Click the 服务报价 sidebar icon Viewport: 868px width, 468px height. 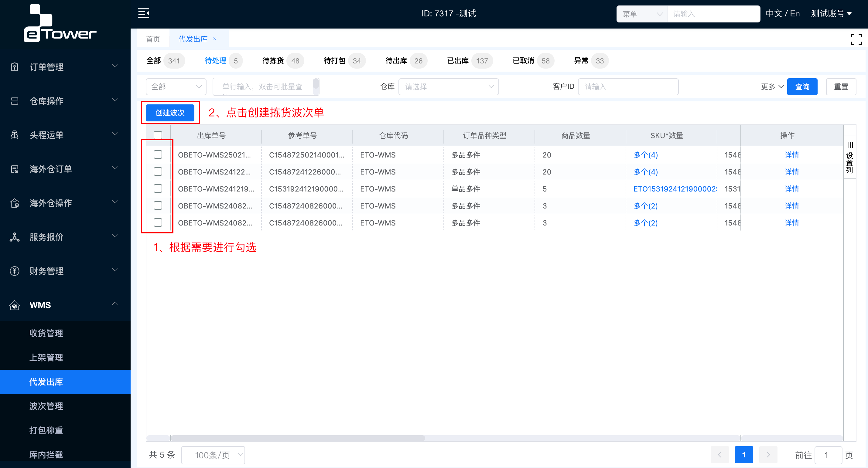coord(15,237)
